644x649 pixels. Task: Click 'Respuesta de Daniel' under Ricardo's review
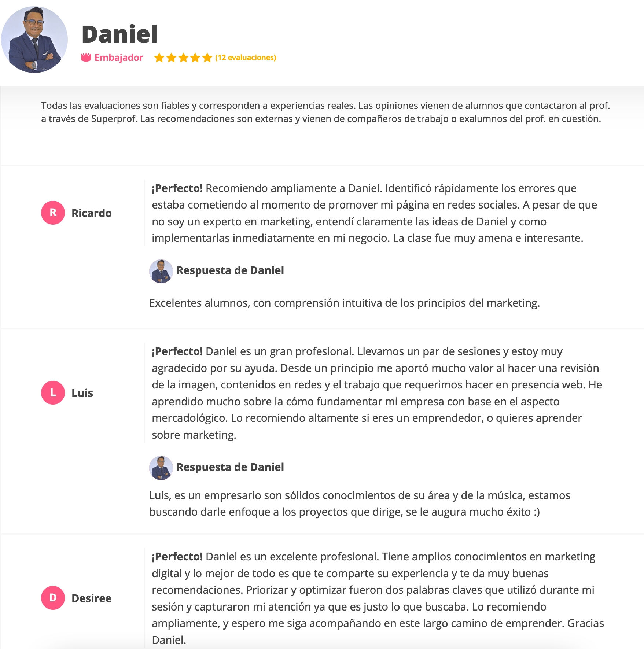point(230,270)
